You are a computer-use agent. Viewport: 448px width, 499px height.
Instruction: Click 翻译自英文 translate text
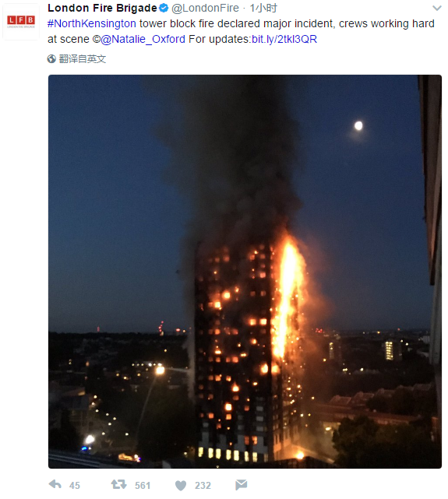point(83,59)
